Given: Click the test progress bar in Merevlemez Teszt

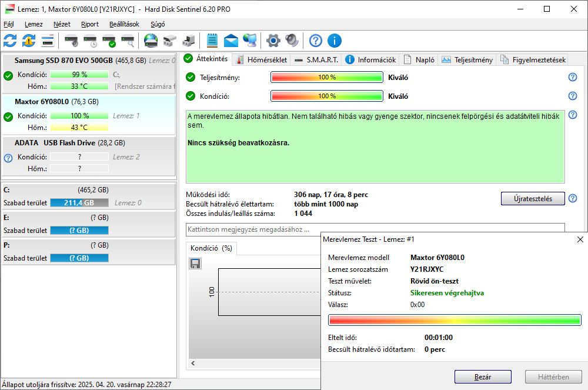Looking at the screenshot, I should tap(455, 320).
